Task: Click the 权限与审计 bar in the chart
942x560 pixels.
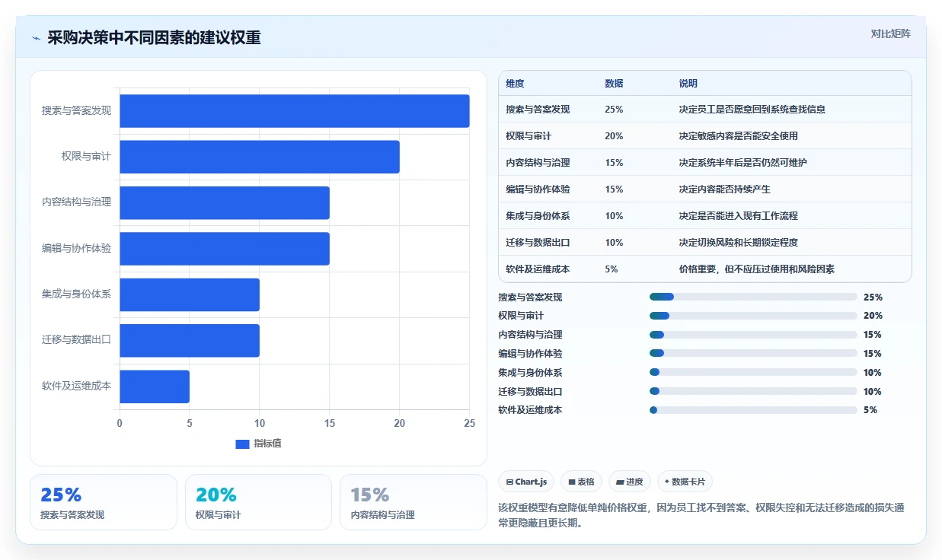Action: point(260,157)
